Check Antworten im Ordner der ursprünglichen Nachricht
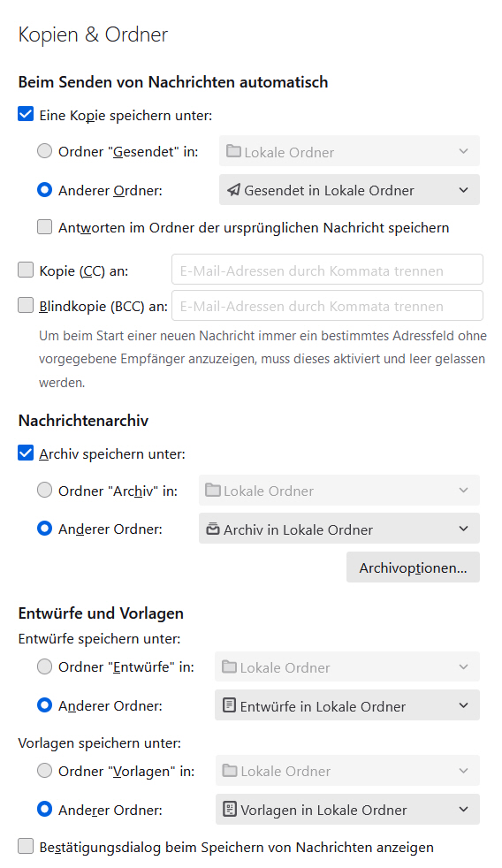Image resolution: width=502 pixels, height=868 pixels. click(45, 227)
